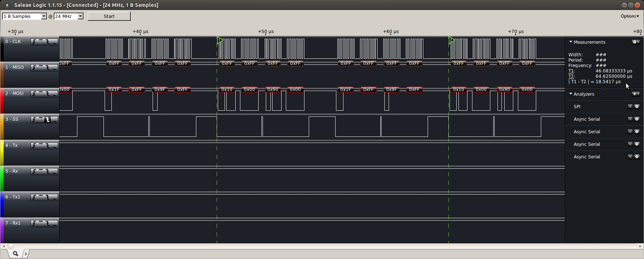Open settings gear of last Async Serial analyzer

(x=637, y=157)
